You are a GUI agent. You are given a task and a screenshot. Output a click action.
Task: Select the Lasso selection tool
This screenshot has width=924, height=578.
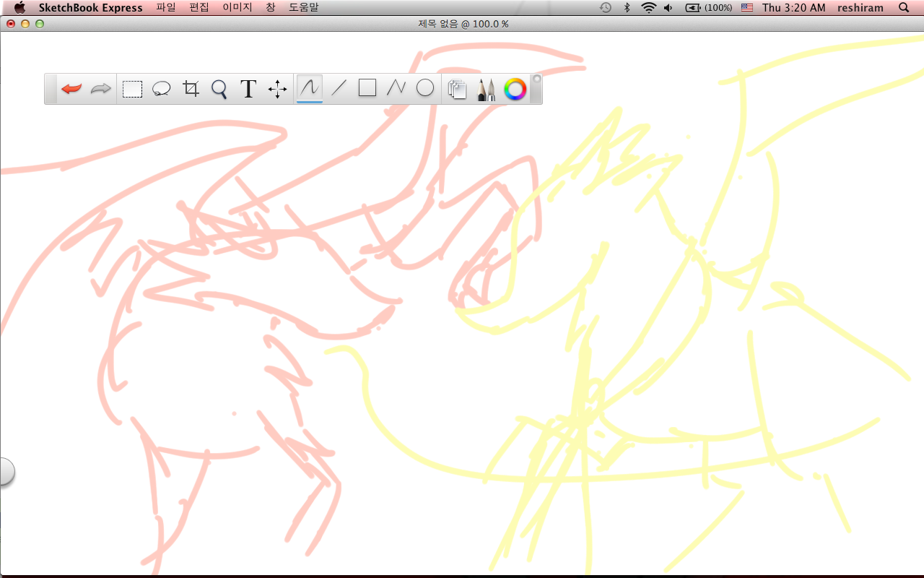161,90
